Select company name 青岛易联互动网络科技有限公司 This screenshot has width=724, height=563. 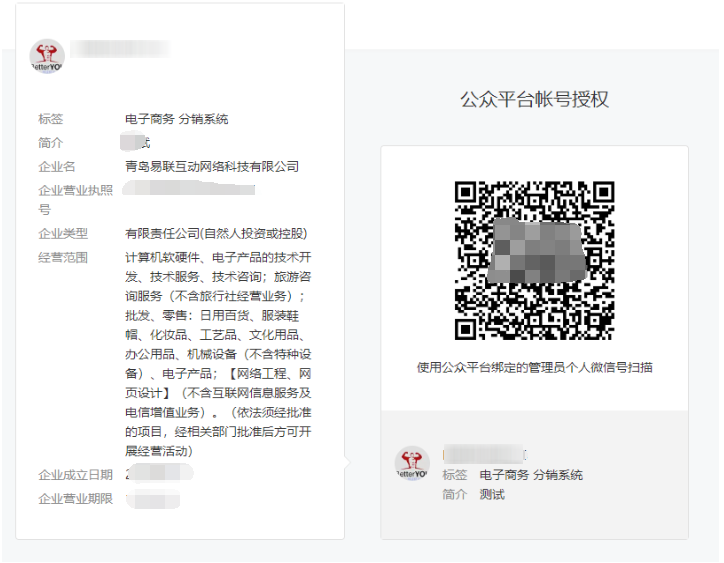tap(211, 167)
